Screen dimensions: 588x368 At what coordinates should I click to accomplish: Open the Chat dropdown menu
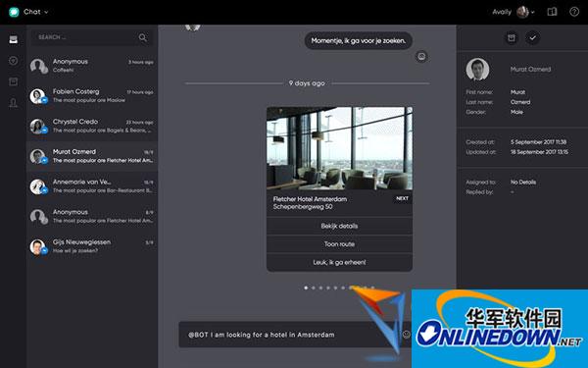36,12
